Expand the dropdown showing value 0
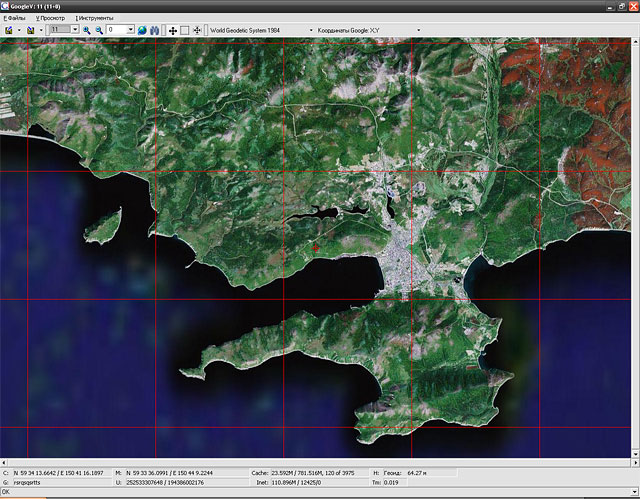The image size is (640, 499). [130, 30]
